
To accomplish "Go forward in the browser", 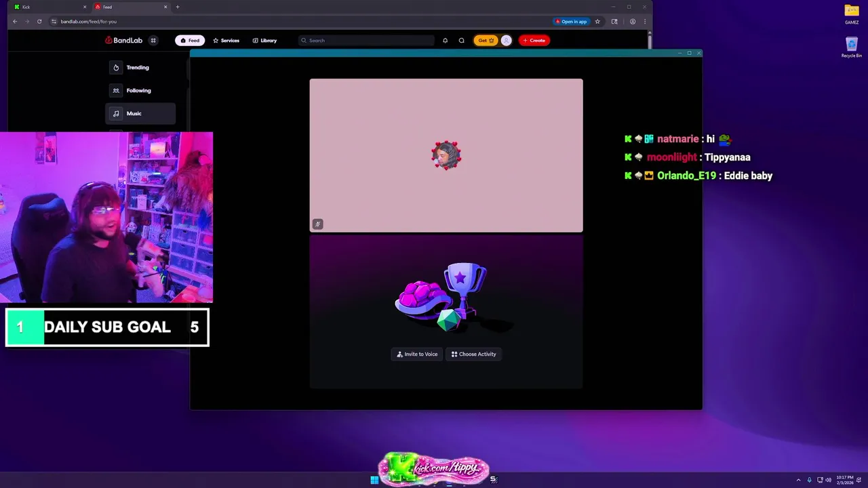I will (27, 22).
